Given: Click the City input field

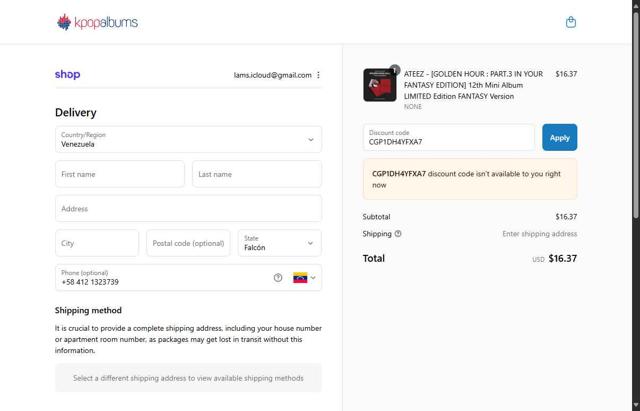Looking at the screenshot, I should [97, 243].
